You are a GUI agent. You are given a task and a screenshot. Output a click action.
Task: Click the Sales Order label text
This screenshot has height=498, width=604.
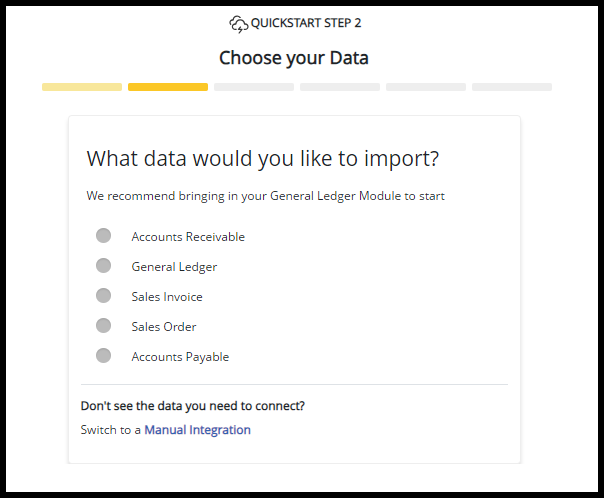(164, 327)
